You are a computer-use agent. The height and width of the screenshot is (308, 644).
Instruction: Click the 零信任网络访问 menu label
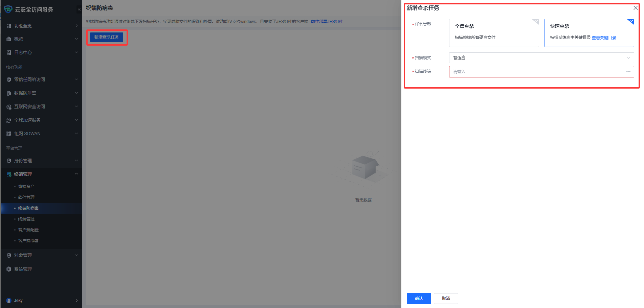pos(29,80)
